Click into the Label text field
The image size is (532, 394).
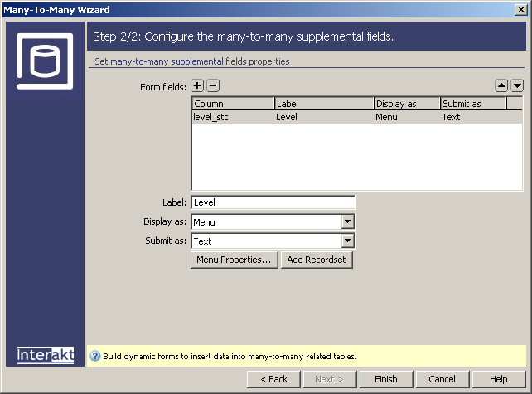[273, 202]
